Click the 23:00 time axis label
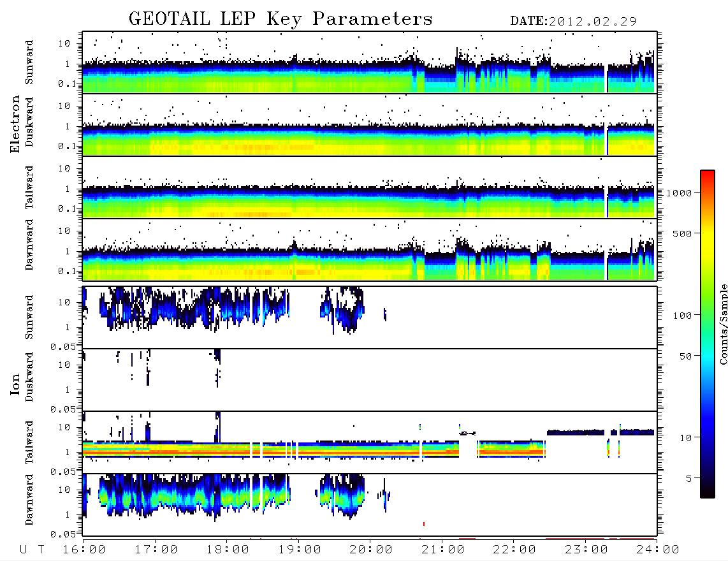The width and height of the screenshot is (728, 561). tap(586, 550)
